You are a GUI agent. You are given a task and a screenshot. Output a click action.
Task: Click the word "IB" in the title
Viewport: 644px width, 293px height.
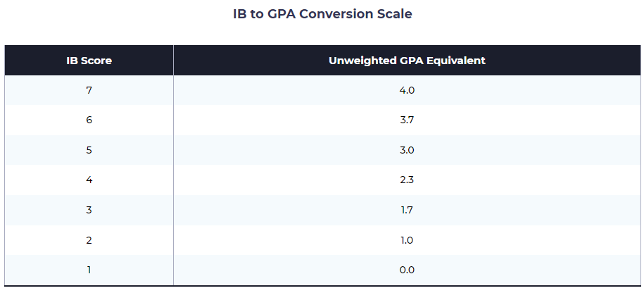click(x=240, y=14)
